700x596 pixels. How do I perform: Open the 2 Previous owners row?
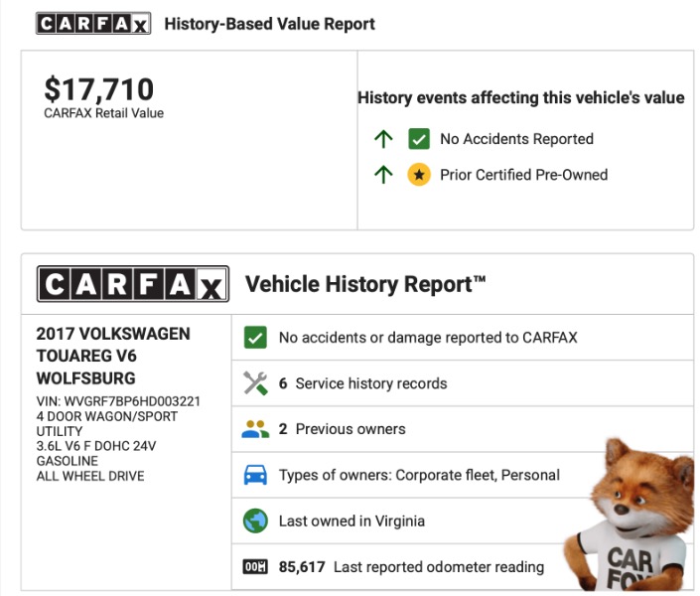tap(343, 429)
